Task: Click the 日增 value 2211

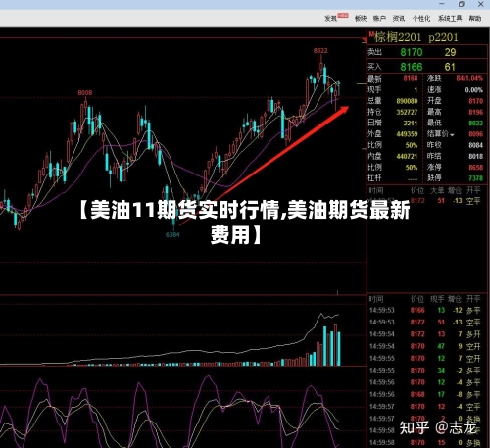Action: point(411,124)
